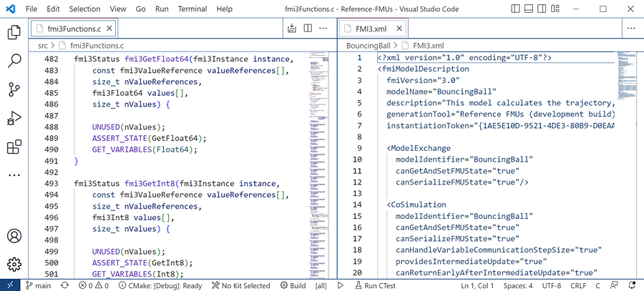
Task: Expand fmi3Functions.c breadcrumb
Action: [x=97, y=46]
